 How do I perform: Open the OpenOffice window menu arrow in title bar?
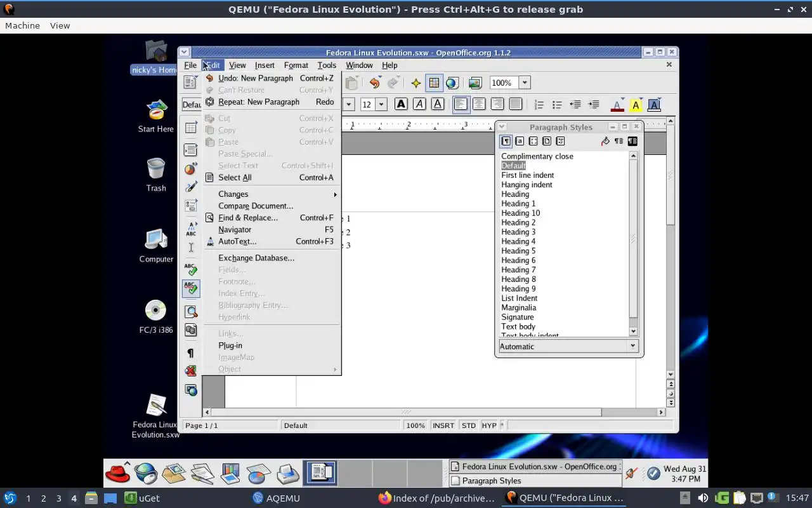click(x=184, y=52)
